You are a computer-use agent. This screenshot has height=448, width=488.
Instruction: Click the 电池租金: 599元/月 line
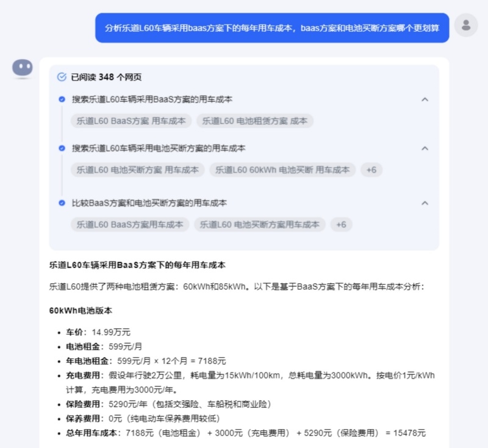104,346
